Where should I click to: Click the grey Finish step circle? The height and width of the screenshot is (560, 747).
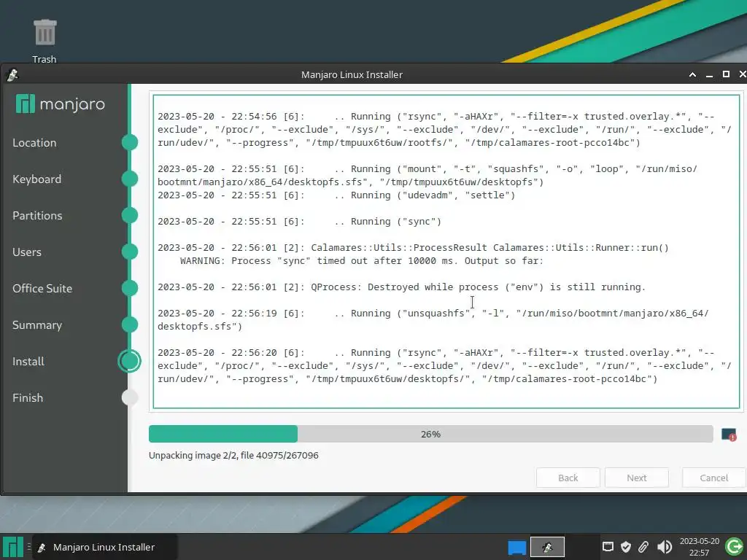pos(130,397)
